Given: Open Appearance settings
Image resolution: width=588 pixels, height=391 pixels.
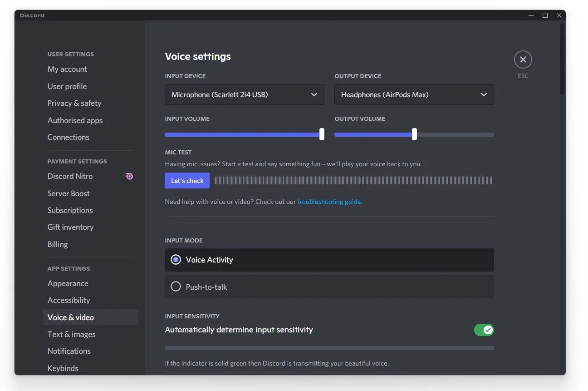Looking at the screenshot, I should (68, 283).
